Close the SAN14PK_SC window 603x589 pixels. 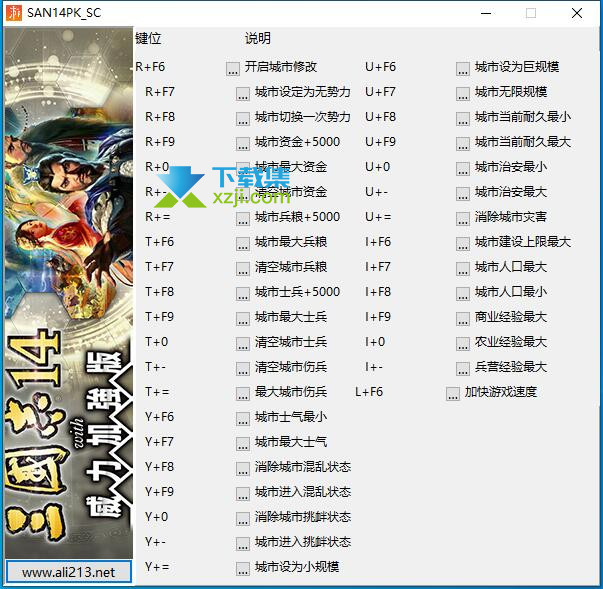577,13
